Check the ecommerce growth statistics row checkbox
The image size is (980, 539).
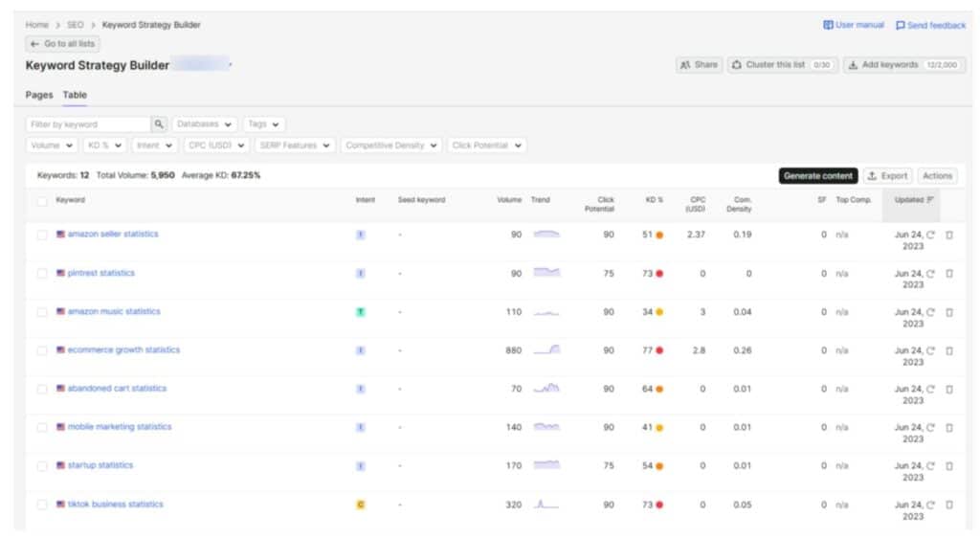42,350
